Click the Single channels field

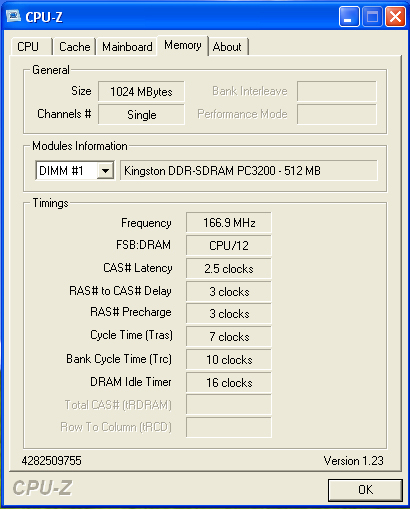tap(141, 115)
